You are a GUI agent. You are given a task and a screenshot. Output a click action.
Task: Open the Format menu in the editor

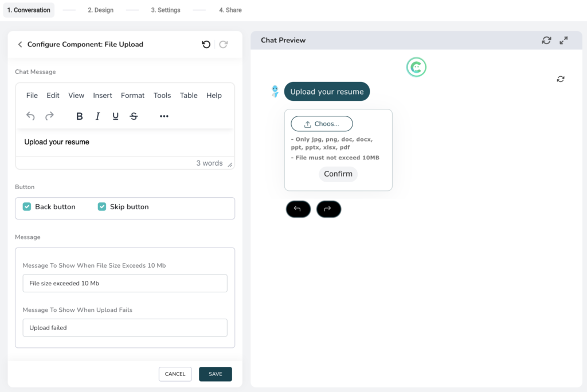point(132,95)
